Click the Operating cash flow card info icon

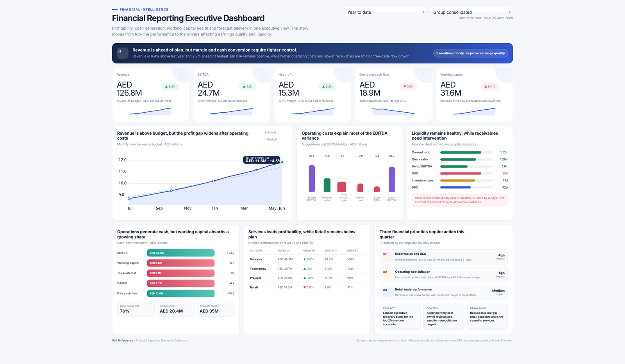pyautogui.click(x=425, y=75)
